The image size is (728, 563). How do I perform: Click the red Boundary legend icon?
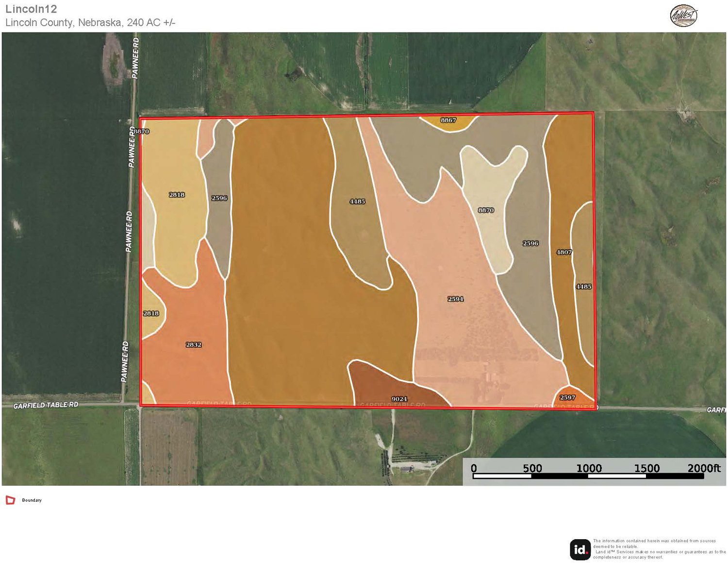click(10, 500)
